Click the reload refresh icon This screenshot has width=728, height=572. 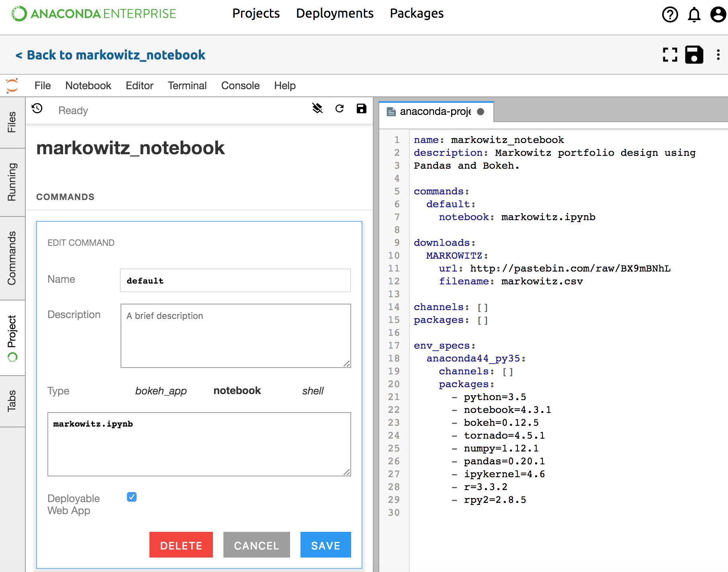pos(339,108)
